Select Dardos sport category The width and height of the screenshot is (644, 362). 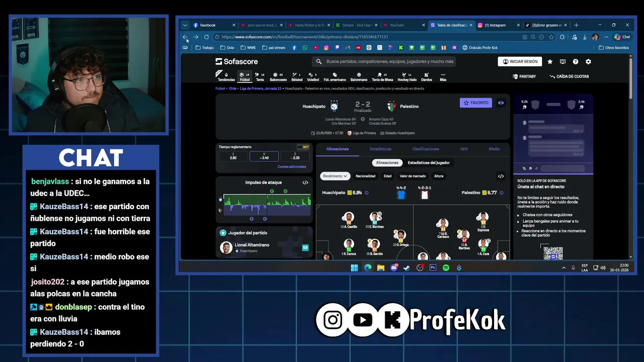(426, 76)
